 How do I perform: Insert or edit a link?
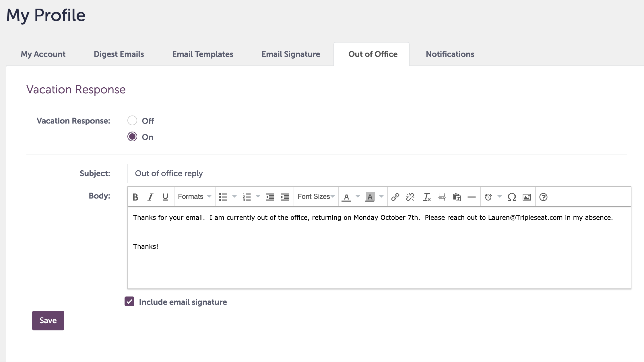pyautogui.click(x=395, y=197)
